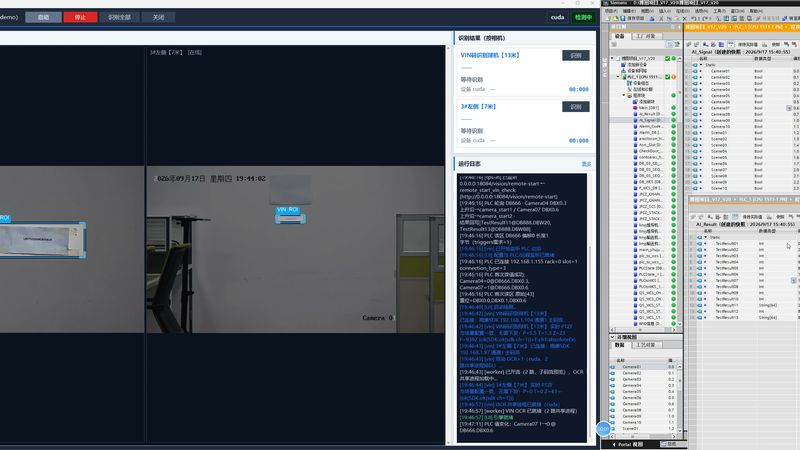Click the blue floating circle button
Screen dimensions: 800x450
tap(604, 429)
